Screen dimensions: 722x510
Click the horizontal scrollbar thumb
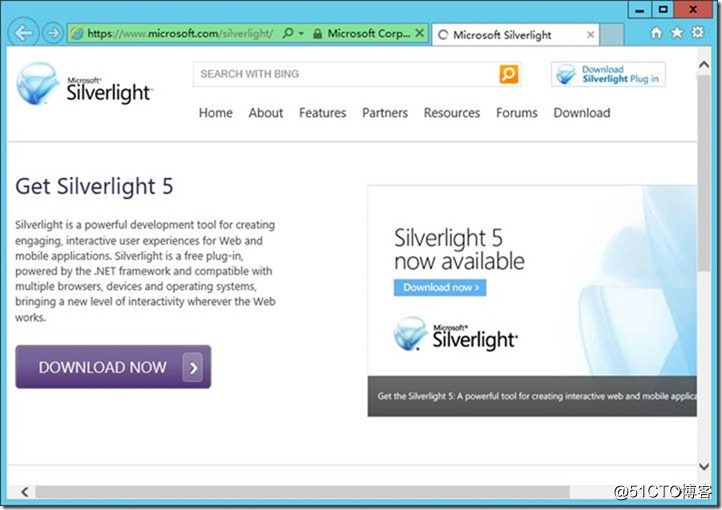tap(303, 492)
